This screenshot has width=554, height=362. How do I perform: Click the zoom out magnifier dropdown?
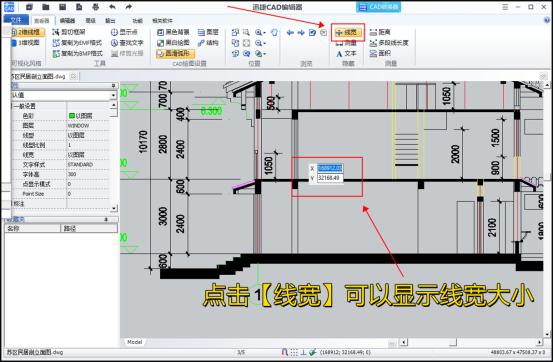[260, 43]
